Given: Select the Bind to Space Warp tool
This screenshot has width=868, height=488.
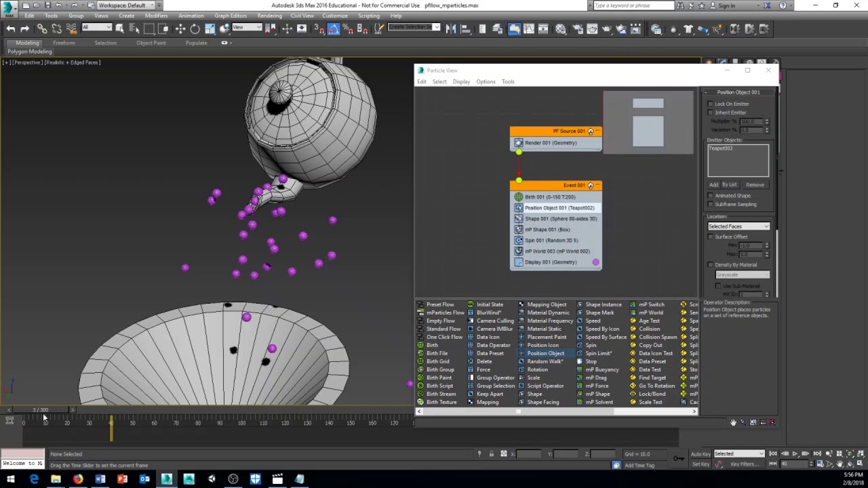Looking at the screenshot, I should 72,28.
